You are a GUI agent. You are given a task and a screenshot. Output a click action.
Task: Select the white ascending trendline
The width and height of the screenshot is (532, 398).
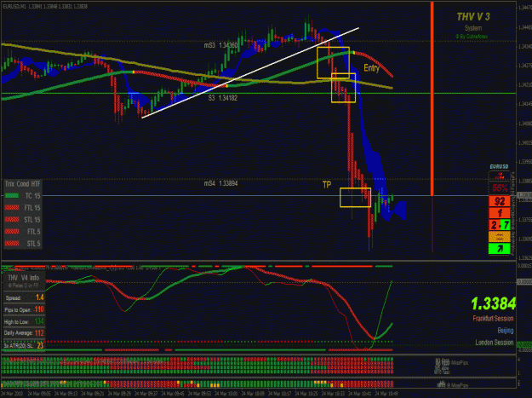tap(250, 72)
